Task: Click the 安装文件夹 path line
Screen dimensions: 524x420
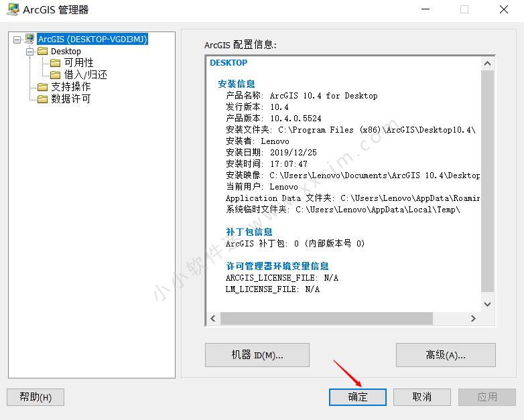Action: click(x=350, y=130)
